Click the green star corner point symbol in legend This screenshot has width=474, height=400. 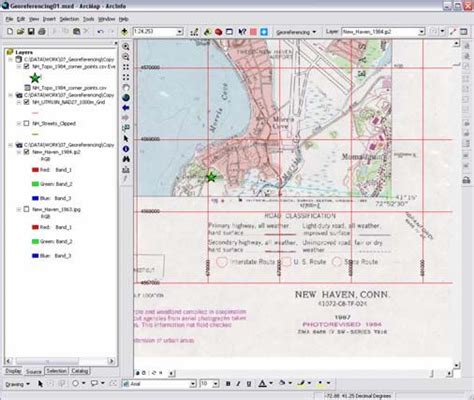(x=35, y=78)
